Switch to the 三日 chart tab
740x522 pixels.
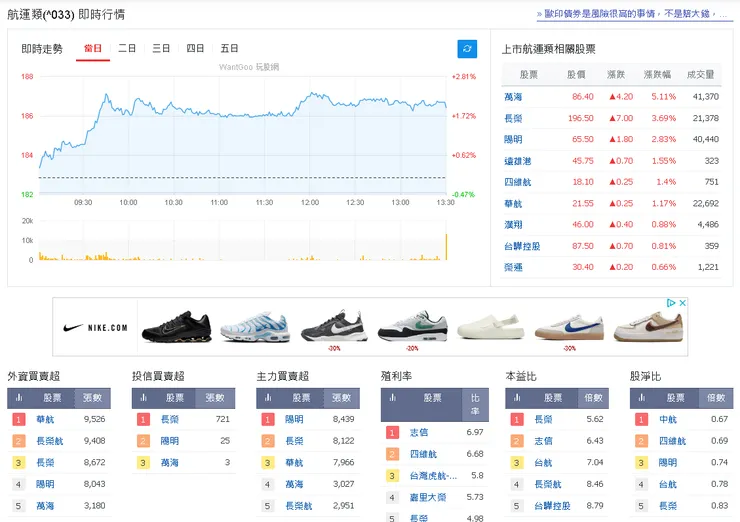coord(161,48)
